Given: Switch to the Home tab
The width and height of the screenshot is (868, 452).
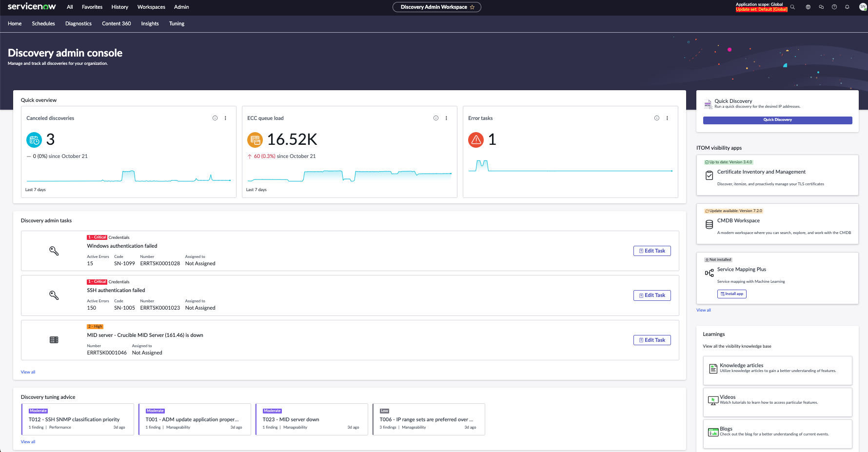Looking at the screenshot, I should click(x=15, y=23).
